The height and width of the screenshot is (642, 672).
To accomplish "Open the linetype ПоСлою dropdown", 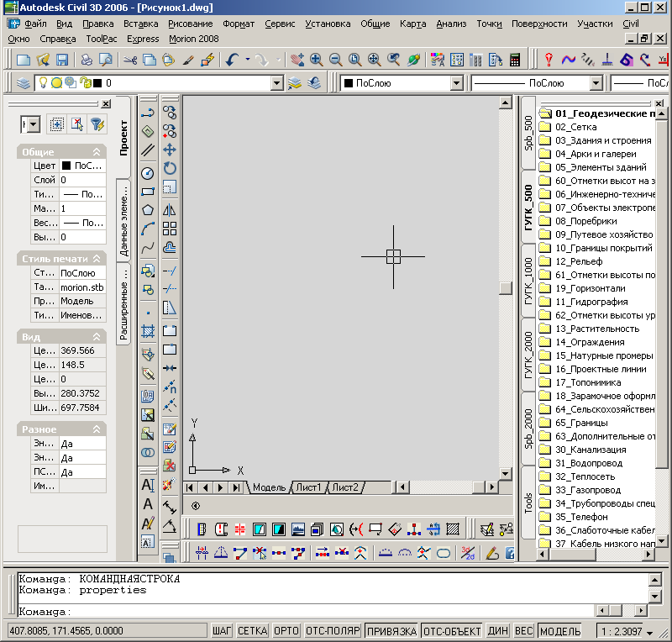I will tap(596, 82).
